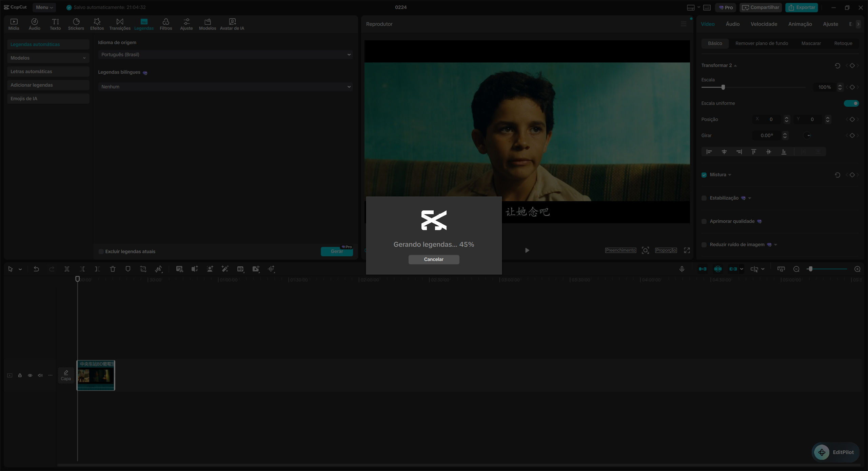
Task: Click the microphone recording icon above the timeline
Action: [682, 269]
